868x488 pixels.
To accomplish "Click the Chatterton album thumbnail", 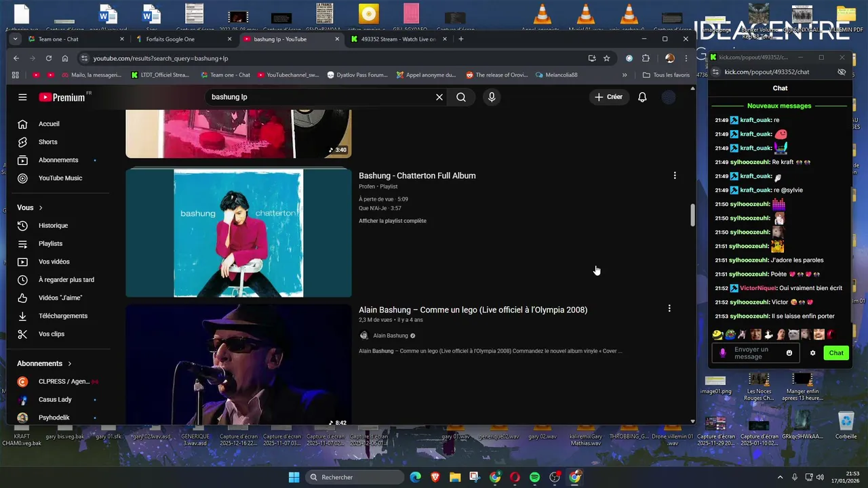I will [x=239, y=233].
